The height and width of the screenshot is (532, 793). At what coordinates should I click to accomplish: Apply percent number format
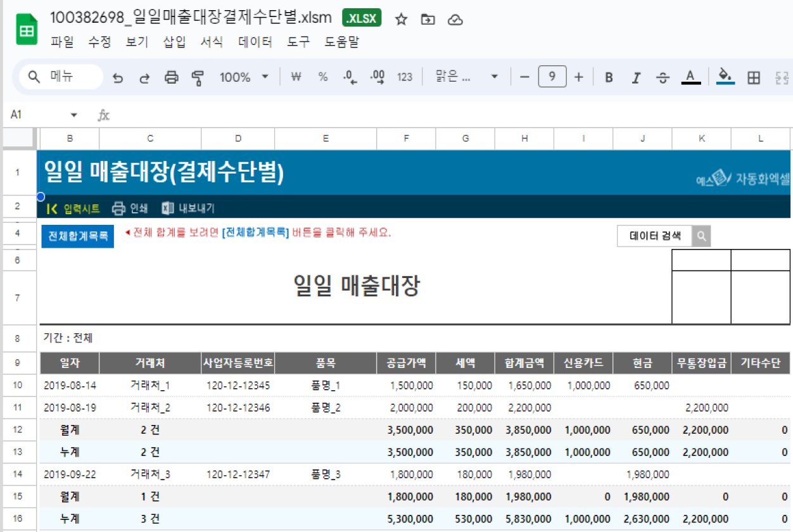(323, 77)
